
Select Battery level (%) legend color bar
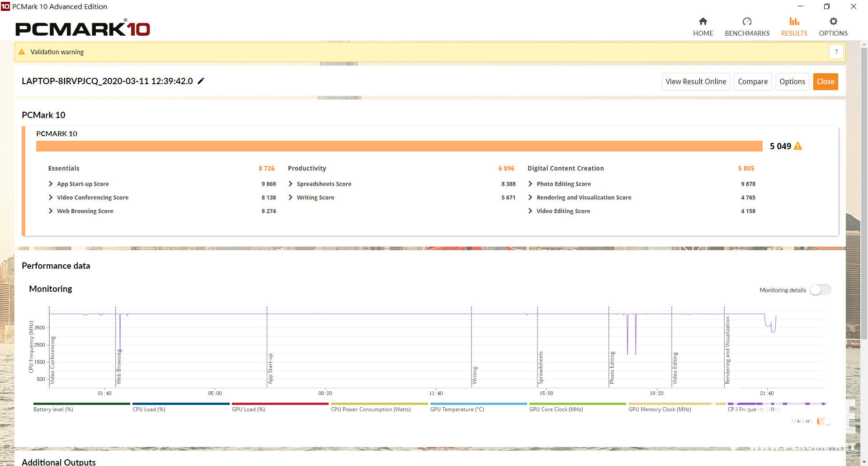click(x=82, y=404)
